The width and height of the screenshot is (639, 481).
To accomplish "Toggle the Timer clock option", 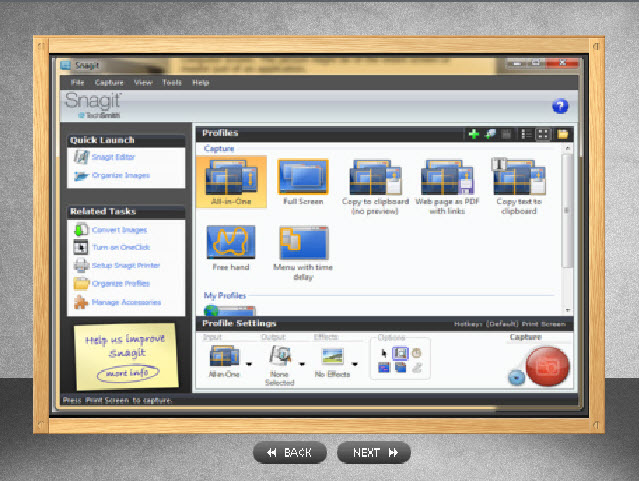I will (x=416, y=353).
